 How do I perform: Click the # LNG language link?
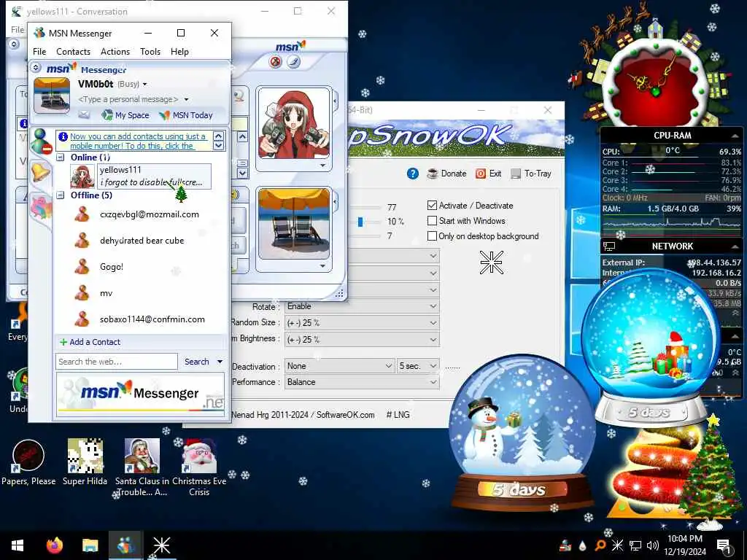[x=398, y=415]
